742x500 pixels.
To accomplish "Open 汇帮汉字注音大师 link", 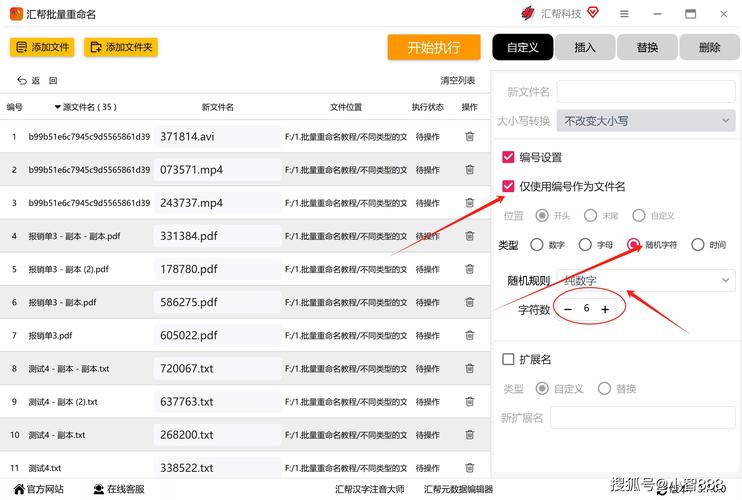I will click(x=370, y=489).
